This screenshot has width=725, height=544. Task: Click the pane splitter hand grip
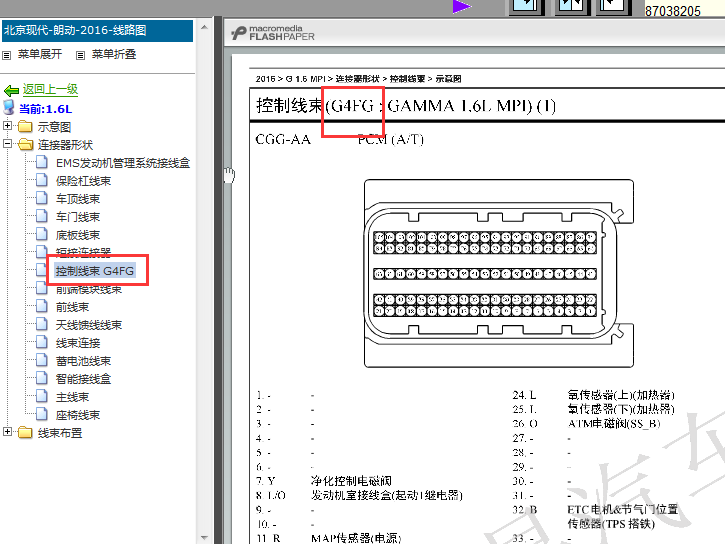pyautogui.click(x=229, y=175)
